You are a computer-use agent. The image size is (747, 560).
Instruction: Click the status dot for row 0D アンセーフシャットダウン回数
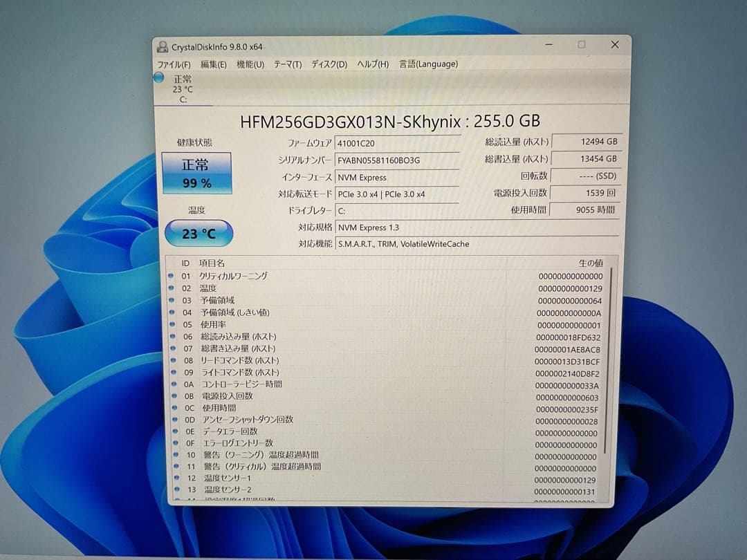coord(175,419)
